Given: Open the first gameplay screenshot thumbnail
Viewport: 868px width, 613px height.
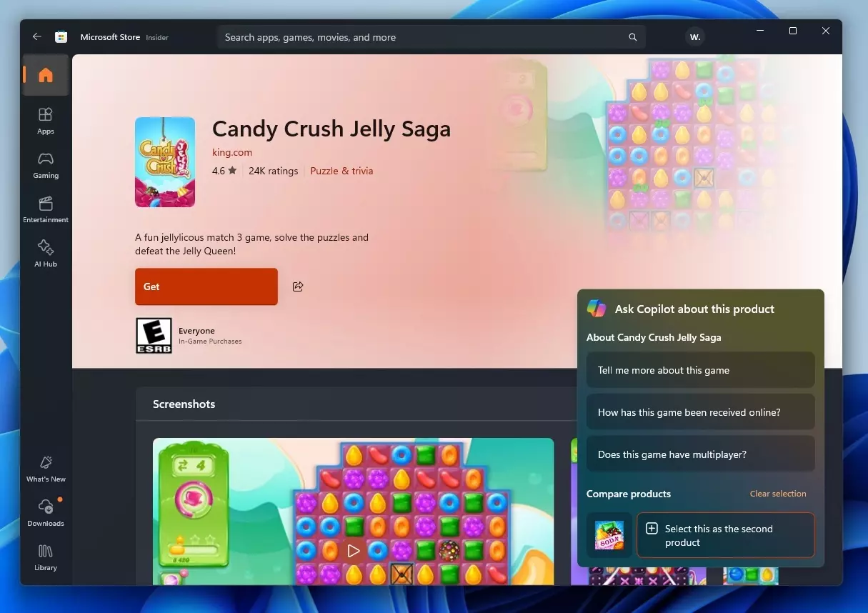Looking at the screenshot, I should (353, 512).
